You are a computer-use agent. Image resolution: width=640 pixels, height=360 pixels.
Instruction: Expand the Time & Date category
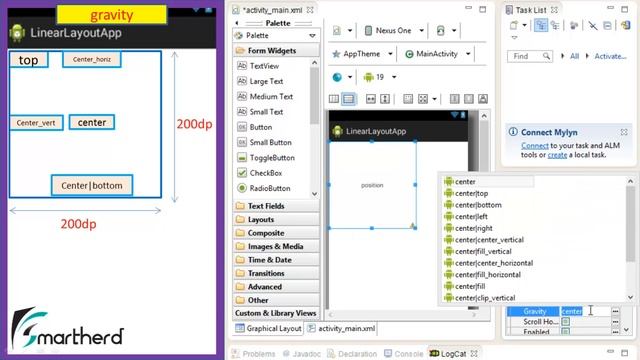pyautogui.click(x=276, y=260)
